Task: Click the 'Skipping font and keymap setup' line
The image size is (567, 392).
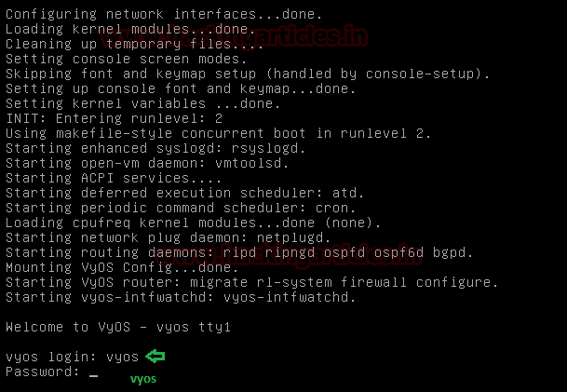Action: (248, 74)
